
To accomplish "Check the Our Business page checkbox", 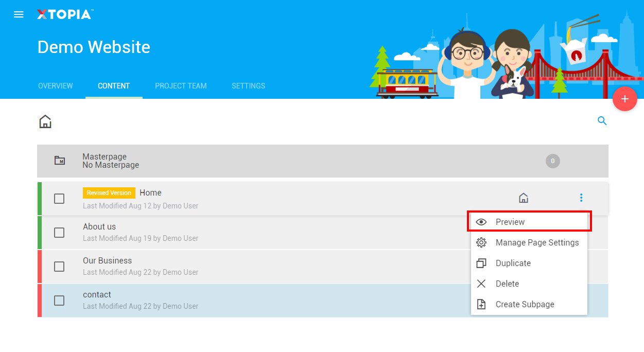I will point(59,267).
